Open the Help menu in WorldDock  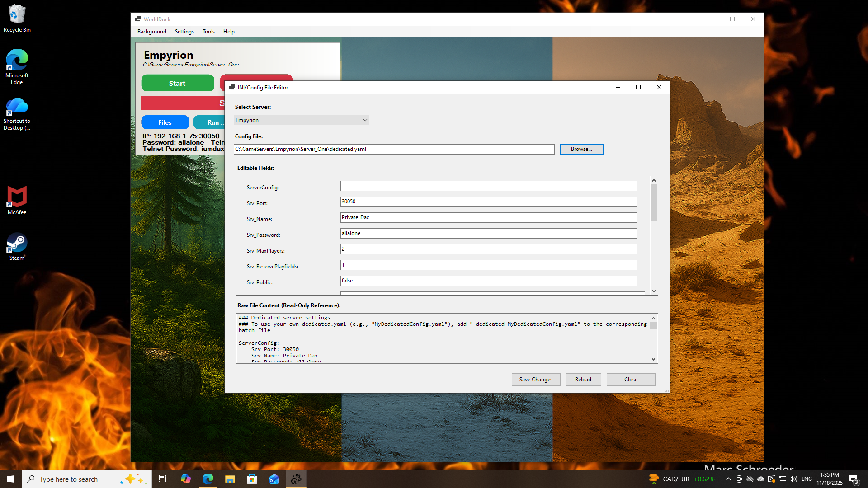pos(229,31)
